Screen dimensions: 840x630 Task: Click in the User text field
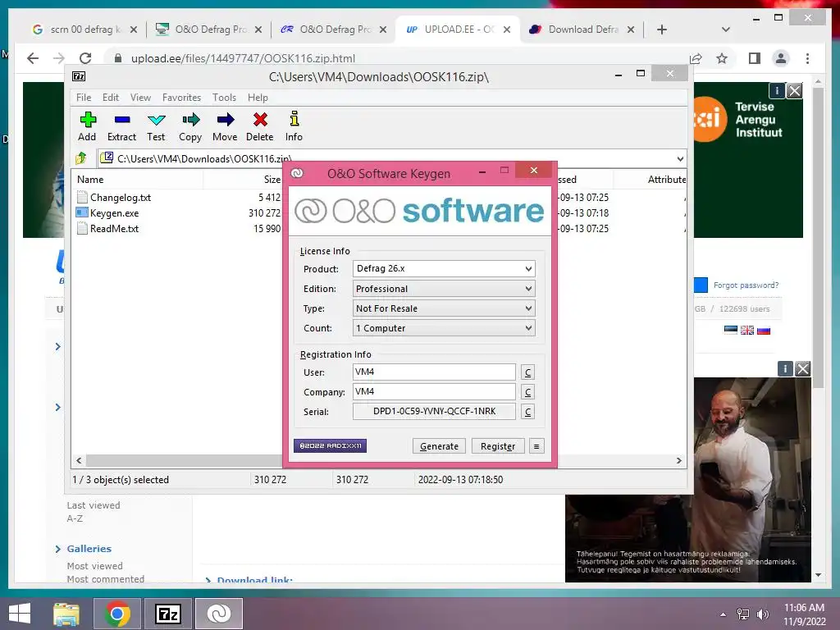434,372
